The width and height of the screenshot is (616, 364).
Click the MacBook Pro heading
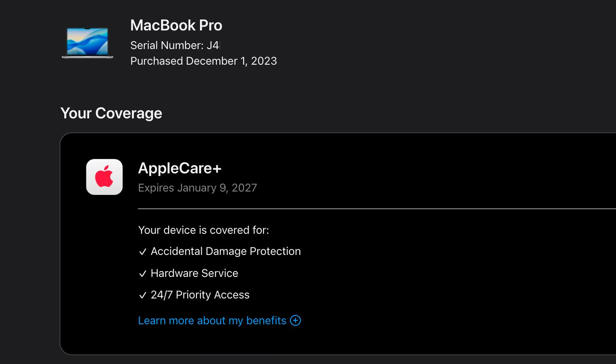(176, 25)
